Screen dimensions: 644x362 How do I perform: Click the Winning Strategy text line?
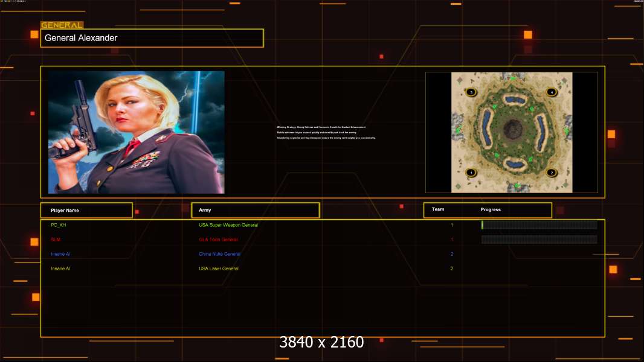coord(321,127)
